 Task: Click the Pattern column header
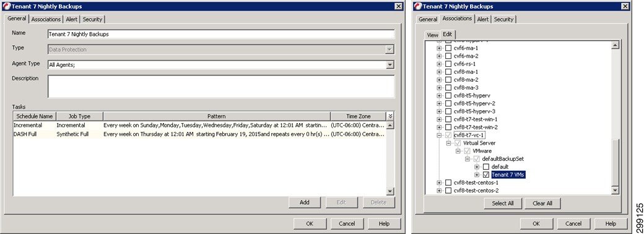(x=217, y=116)
